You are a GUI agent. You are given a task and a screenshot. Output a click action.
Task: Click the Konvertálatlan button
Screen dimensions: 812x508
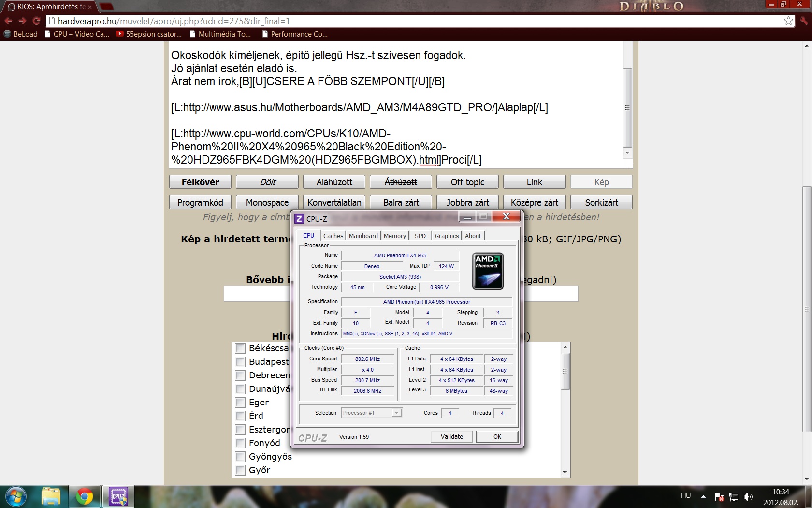coord(334,202)
